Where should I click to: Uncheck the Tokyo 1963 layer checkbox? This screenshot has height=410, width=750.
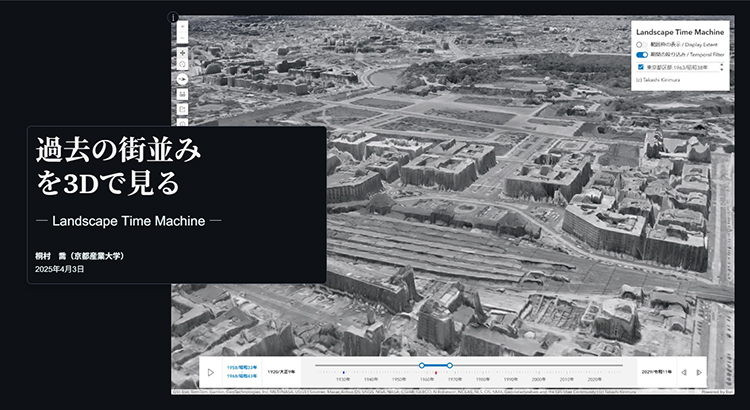tap(641, 67)
